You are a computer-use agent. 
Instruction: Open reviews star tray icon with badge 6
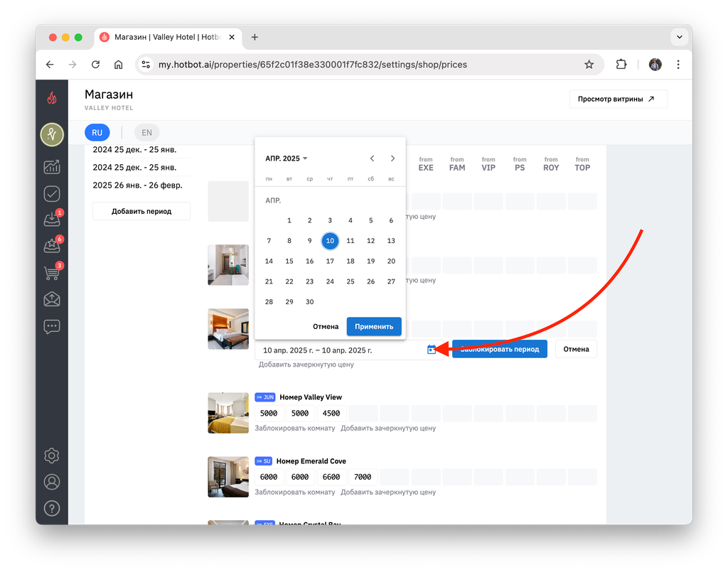click(53, 245)
